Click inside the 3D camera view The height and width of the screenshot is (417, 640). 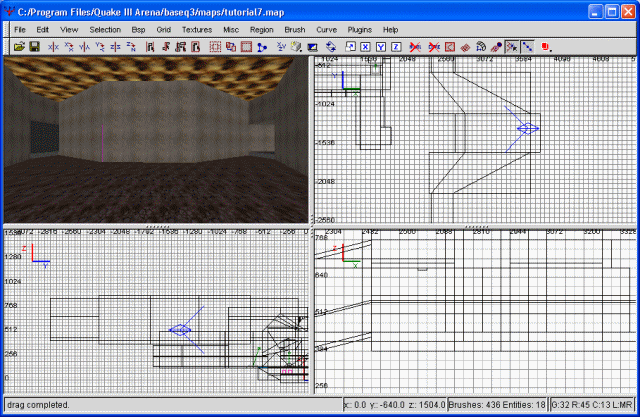(x=156, y=140)
